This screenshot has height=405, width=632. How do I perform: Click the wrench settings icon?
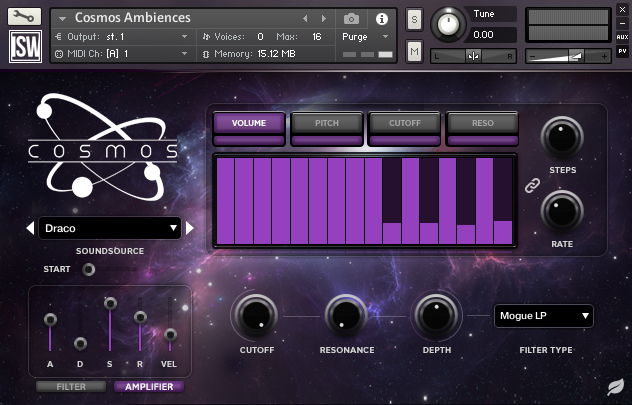pos(24,16)
